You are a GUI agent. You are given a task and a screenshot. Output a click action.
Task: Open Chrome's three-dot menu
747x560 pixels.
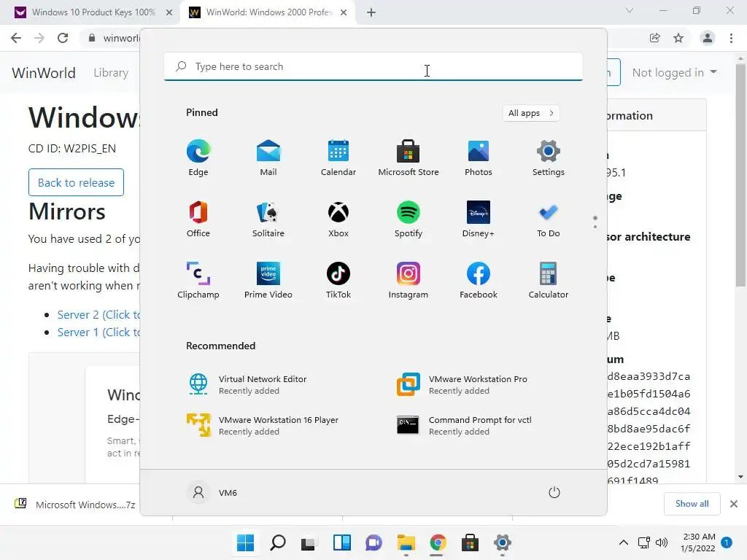(731, 38)
